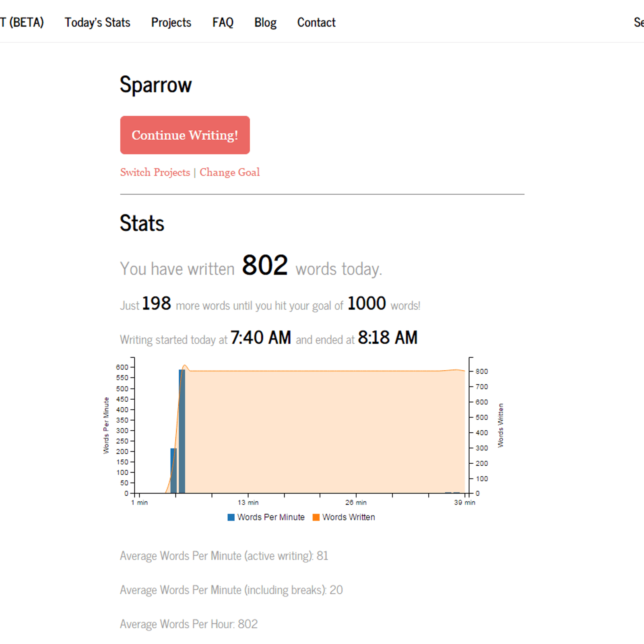Click the Average Words Per Minute (active writing) line

point(224,556)
